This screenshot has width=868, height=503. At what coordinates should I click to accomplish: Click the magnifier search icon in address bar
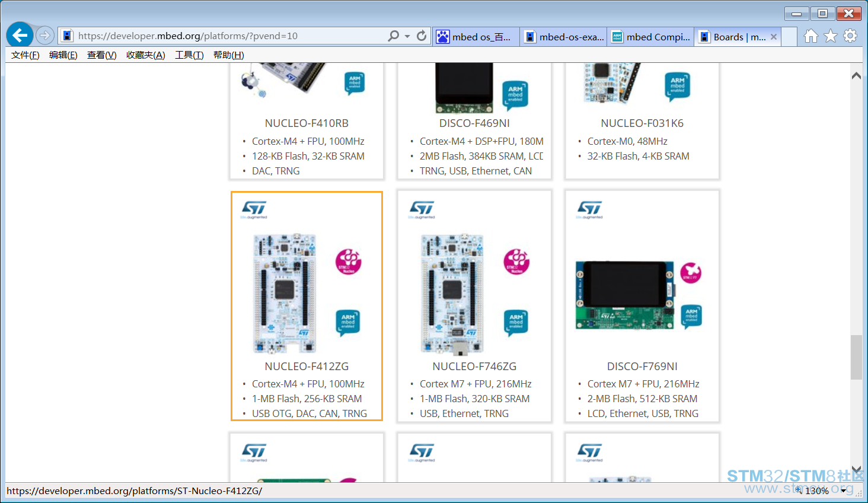point(393,36)
